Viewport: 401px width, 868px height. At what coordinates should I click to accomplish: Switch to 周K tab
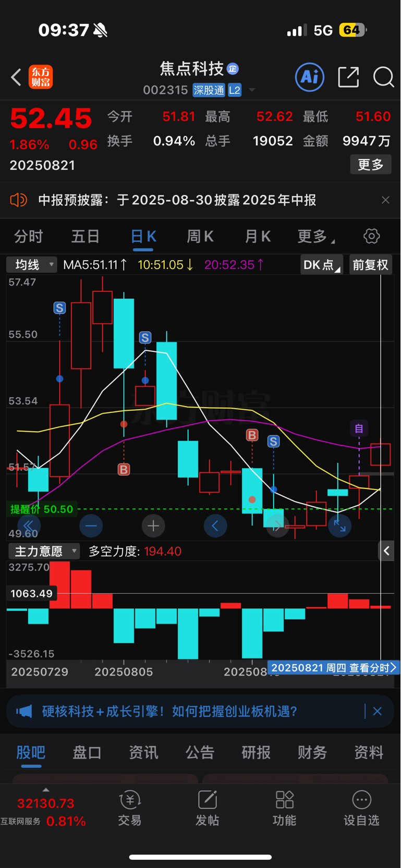[x=200, y=237]
